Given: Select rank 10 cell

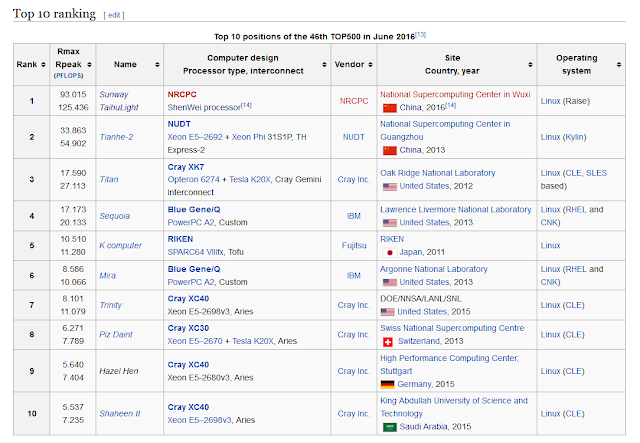Looking at the screenshot, I should click(x=32, y=414).
